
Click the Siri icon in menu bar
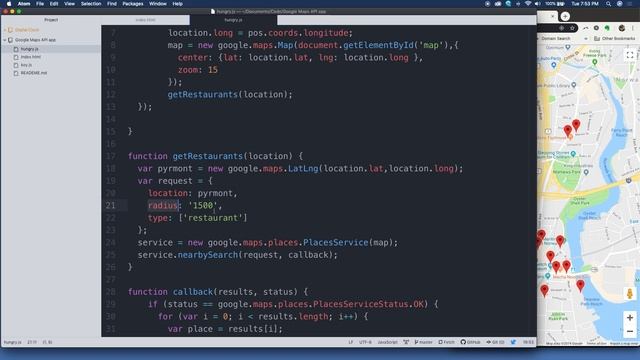pyautogui.click(x=620, y=4)
